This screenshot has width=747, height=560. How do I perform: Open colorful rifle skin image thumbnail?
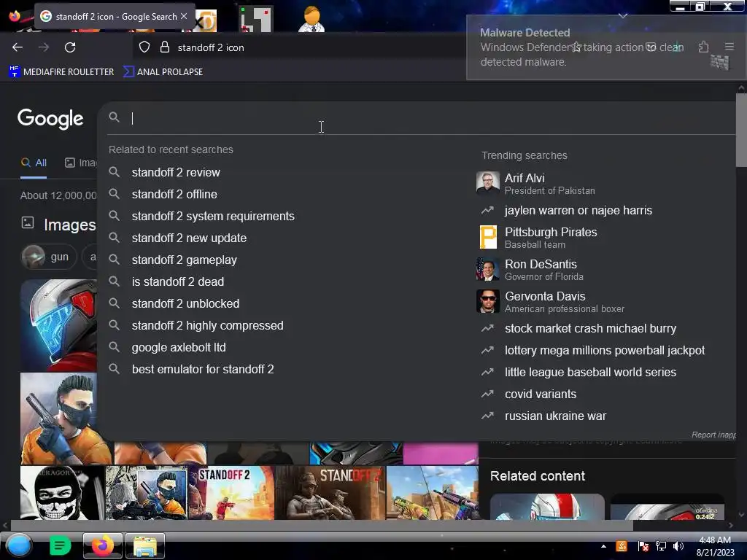432,493
